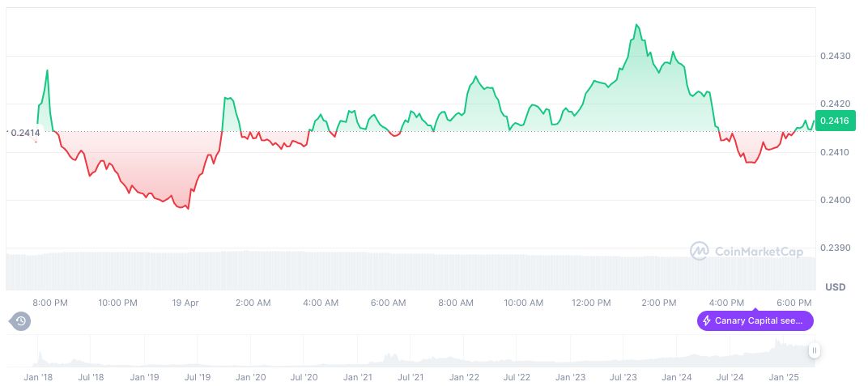Click the USD currency label

coord(835,287)
